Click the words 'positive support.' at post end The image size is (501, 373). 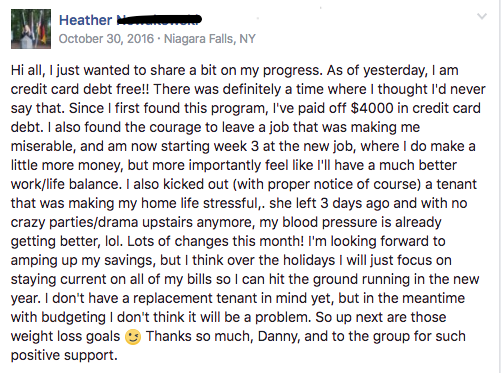[x=64, y=356]
